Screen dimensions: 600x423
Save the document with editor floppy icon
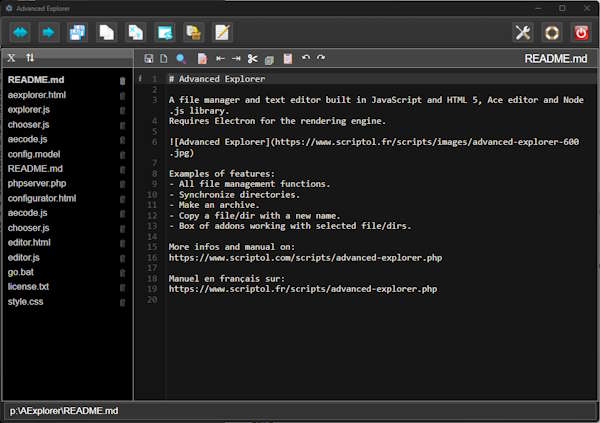pos(148,59)
